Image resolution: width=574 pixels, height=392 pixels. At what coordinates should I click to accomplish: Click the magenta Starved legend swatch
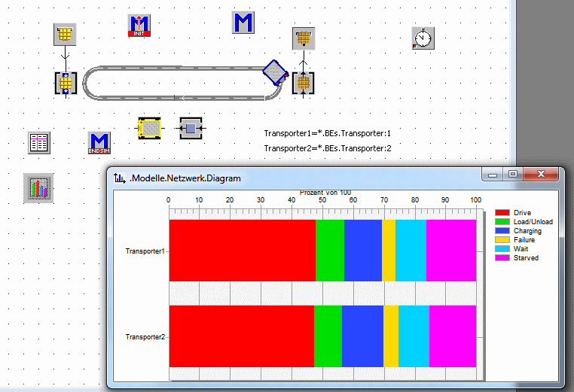tap(502, 257)
